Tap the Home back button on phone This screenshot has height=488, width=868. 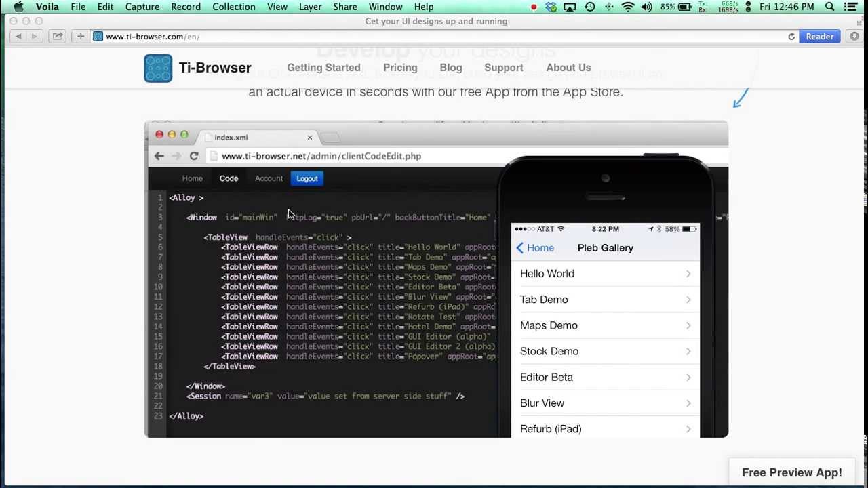click(x=534, y=248)
